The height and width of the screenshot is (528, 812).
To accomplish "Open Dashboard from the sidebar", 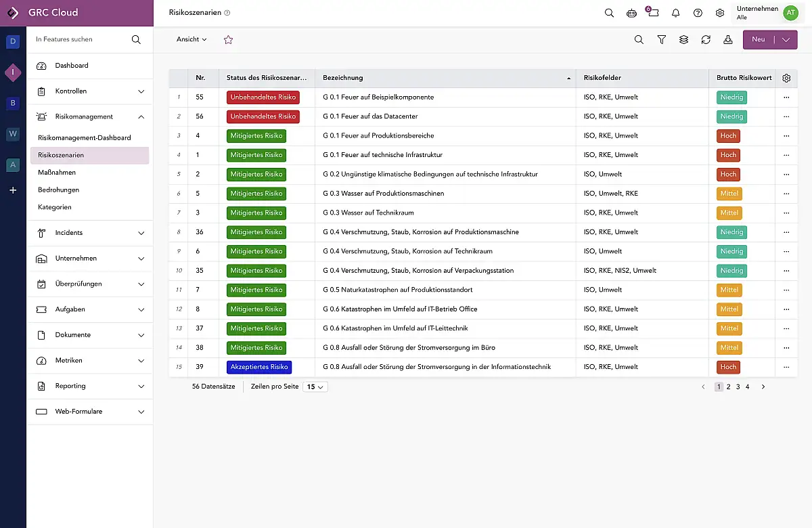I will tap(72, 66).
